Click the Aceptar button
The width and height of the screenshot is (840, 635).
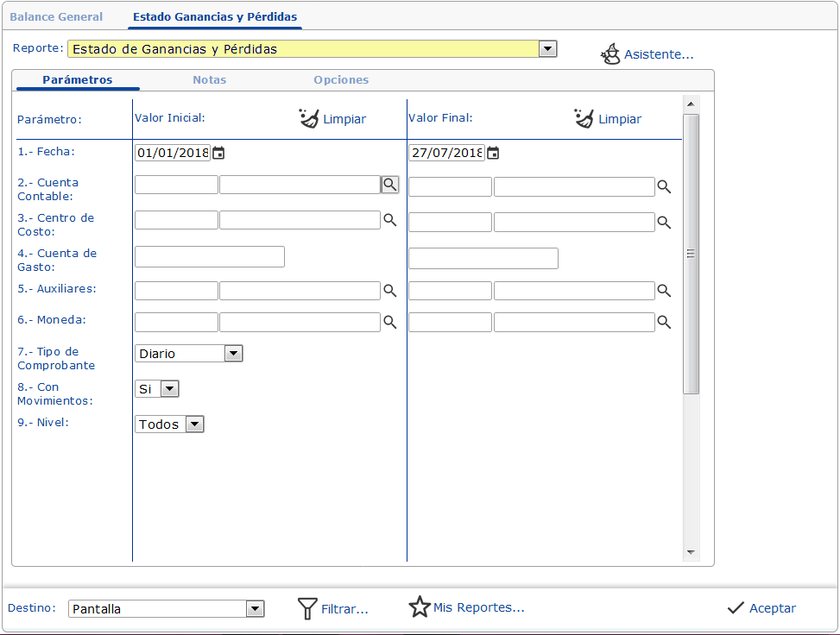[761, 608]
